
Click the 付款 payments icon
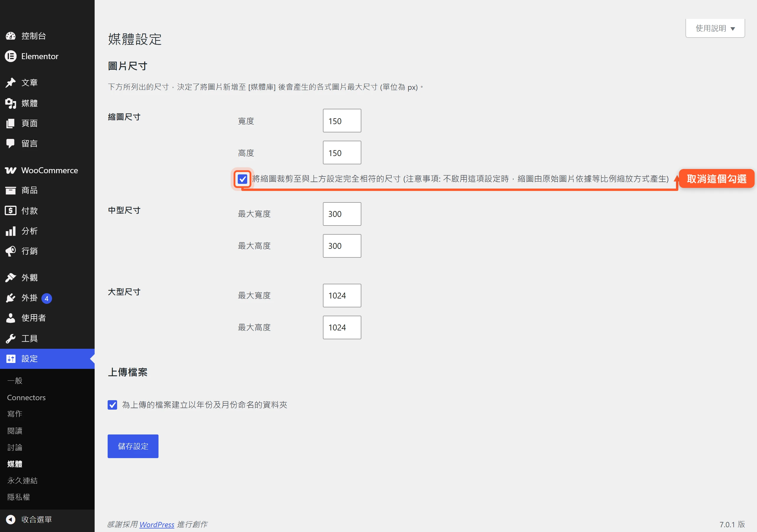(11, 211)
